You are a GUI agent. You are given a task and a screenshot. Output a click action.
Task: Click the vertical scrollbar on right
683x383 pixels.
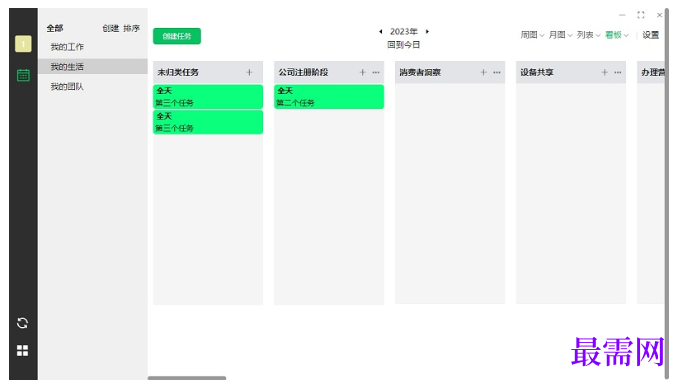[666, 194]
